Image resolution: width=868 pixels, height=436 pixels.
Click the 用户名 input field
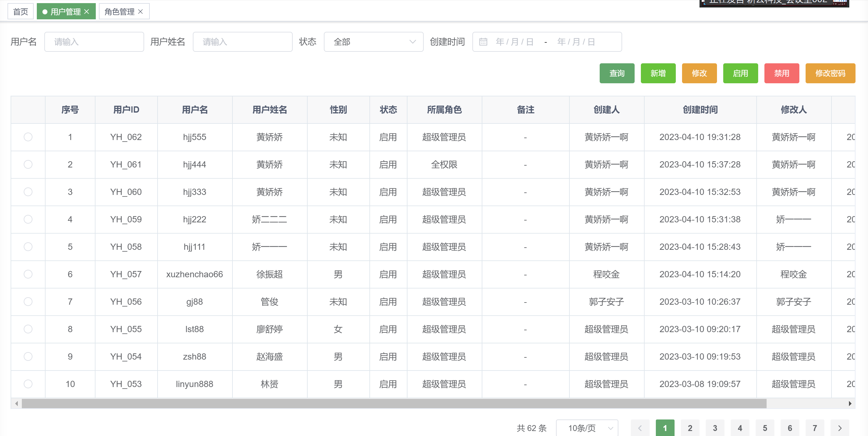tap(94, 42)
